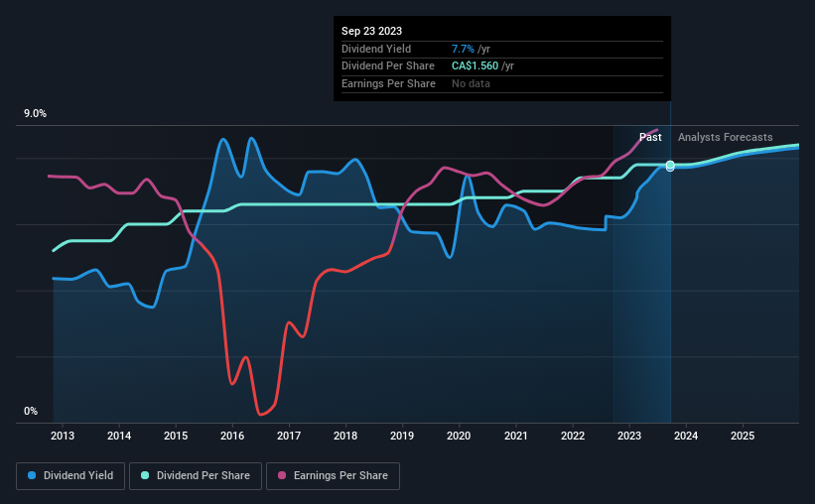Click the tooltip date 'Sep 23 2023'
Image resolution: width=815 pixels, height=504 pixels.
tap(371, 31)
